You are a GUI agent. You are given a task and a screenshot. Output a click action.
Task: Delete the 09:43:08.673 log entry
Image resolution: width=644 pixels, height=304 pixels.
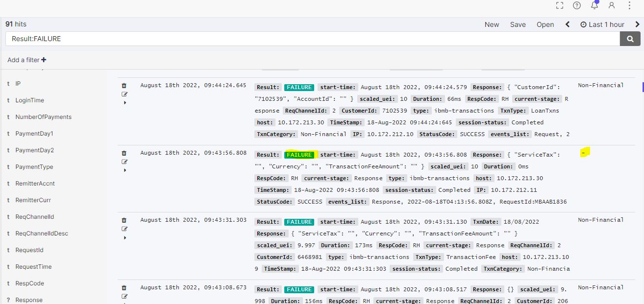pyautogui.click(x=124, y=288)
